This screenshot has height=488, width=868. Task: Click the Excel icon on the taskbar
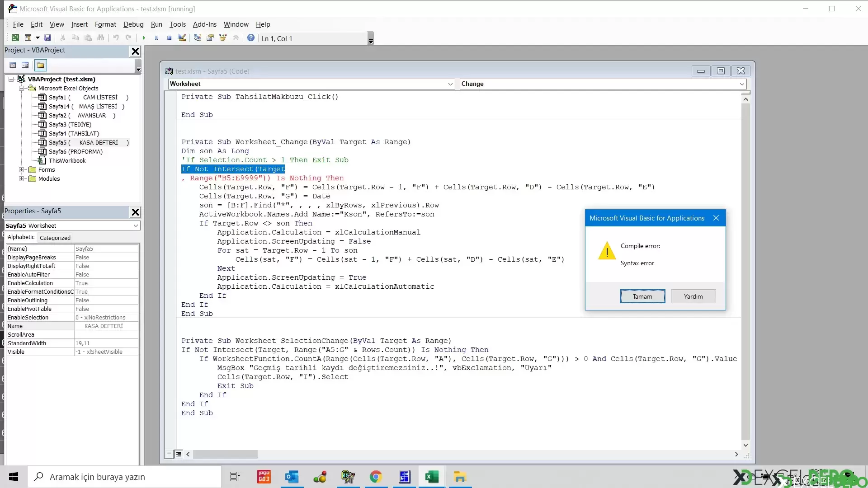[x=432, y=477]
